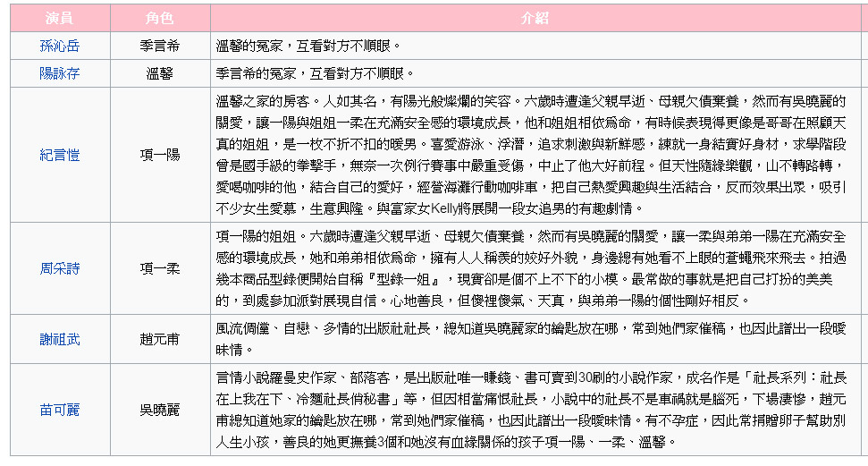Screen dimensions: 868x466
Task: Open the 謝祖武 actor link
Action: [x=60, y=339]
